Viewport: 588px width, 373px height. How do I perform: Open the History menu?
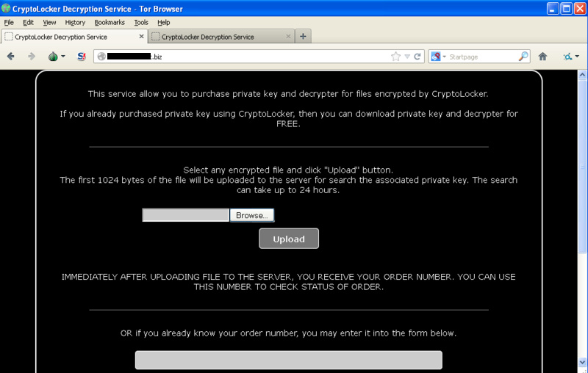click(x=75, y=23)
